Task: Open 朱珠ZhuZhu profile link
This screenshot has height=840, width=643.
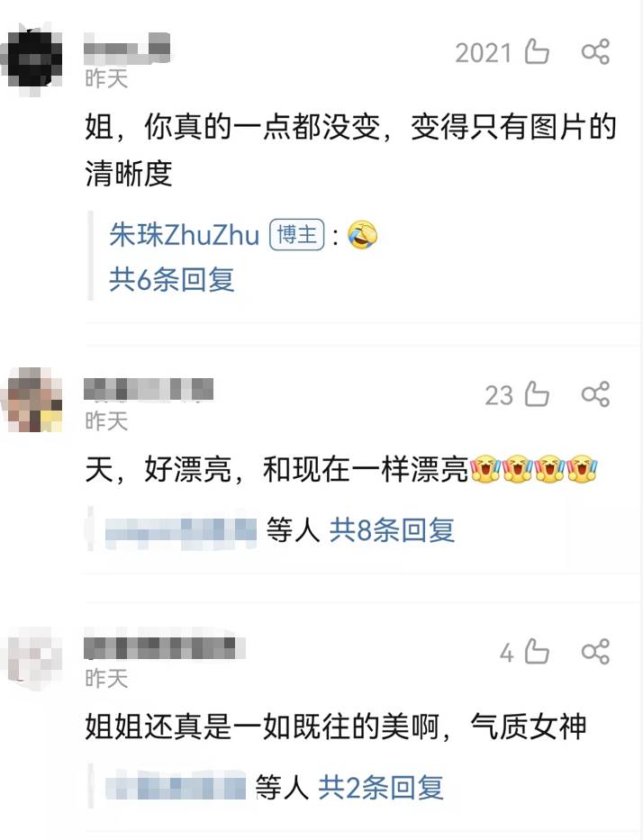Action: 185,235
